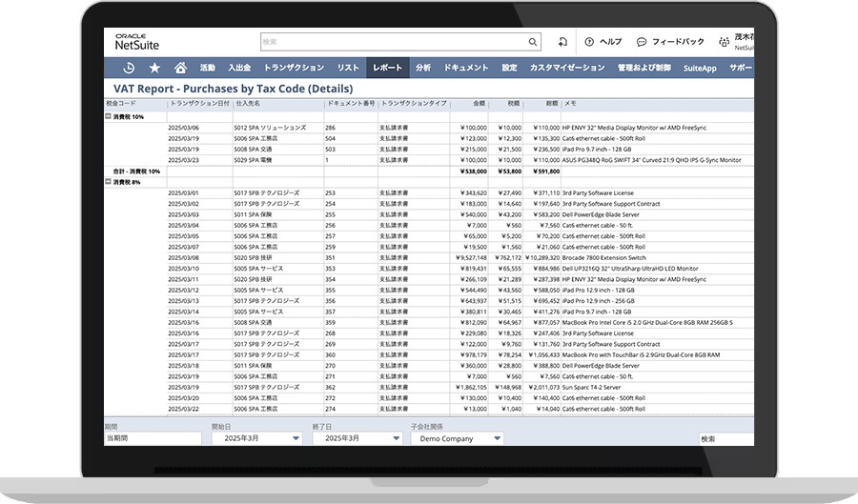Click the トランザクション日付 column header
The width and height of the screenshot is (858, 504).
coord(199,102)
